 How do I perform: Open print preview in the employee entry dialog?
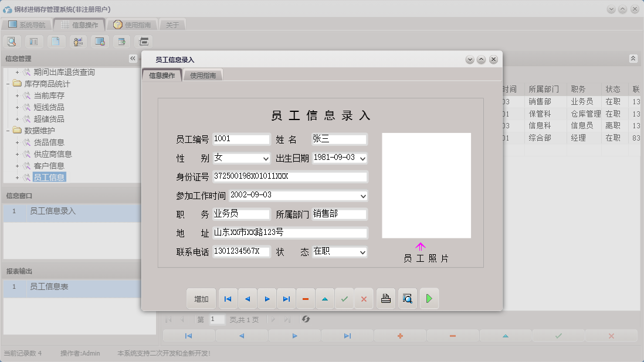click(x=407, y=299)
